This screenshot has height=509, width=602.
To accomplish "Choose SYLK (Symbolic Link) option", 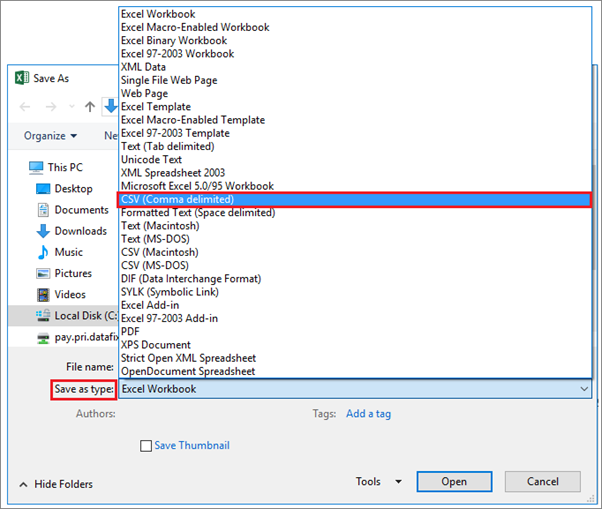I will coord(355,292).
